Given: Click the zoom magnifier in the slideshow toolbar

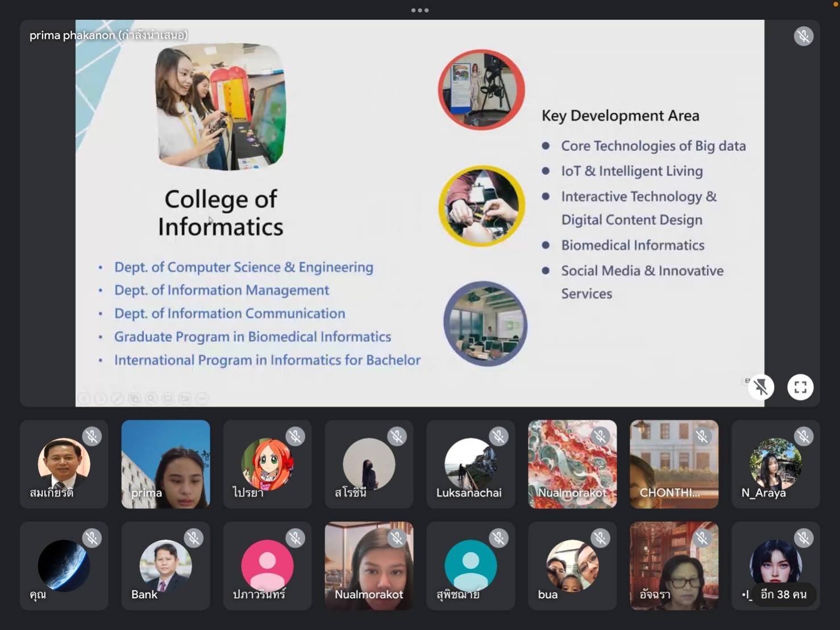Looking at the screenshot, I should point(151,399).
